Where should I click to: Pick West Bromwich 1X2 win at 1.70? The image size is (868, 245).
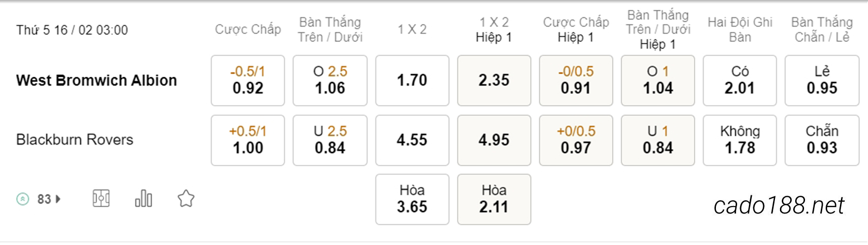[412, 80]
